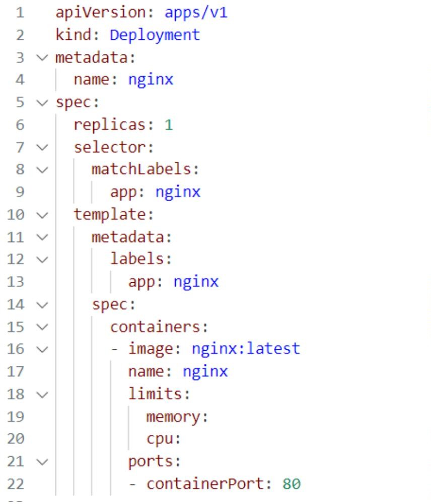
Task: Fold the containers list chevron
Action: (x=42, y=327)
